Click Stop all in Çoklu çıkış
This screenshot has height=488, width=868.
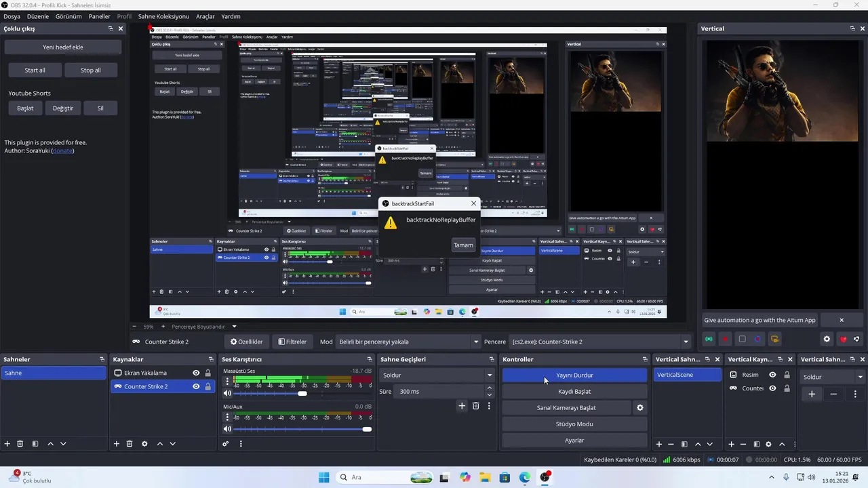pyautogui.click(x=91, y=70)
